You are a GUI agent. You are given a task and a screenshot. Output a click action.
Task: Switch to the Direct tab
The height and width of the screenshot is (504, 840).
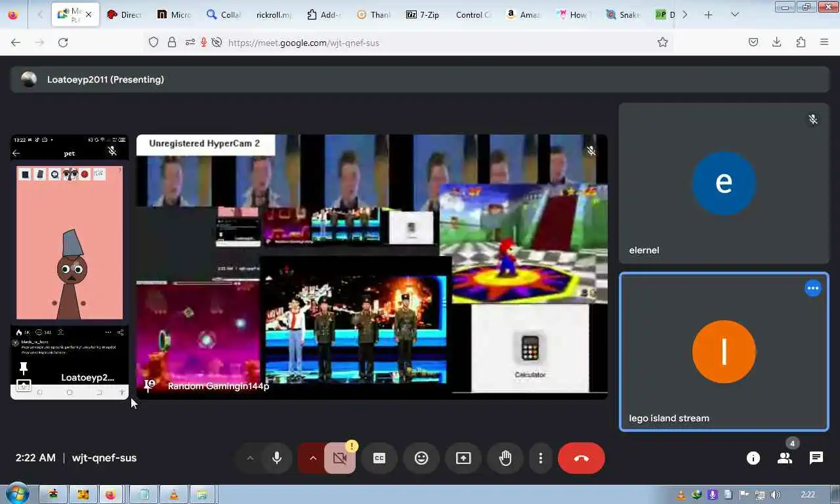point(124,14)
